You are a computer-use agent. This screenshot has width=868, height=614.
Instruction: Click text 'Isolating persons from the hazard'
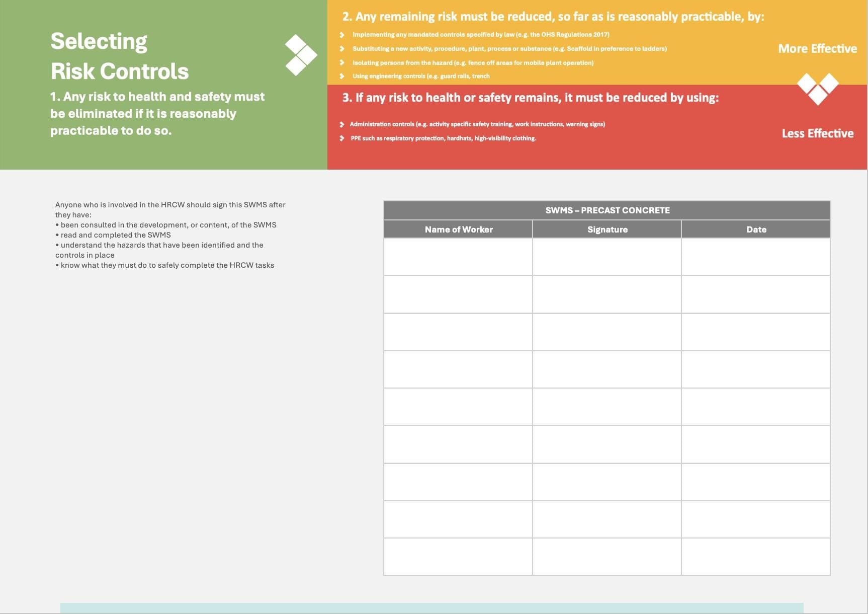(473, 63)
